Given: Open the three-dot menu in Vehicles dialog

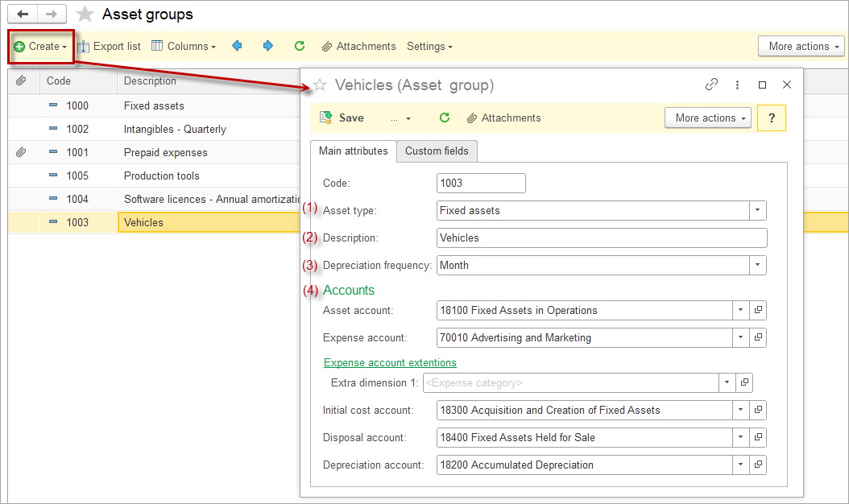Looking at the screenshot, I should pyautogui.click(x=737, y=85).
